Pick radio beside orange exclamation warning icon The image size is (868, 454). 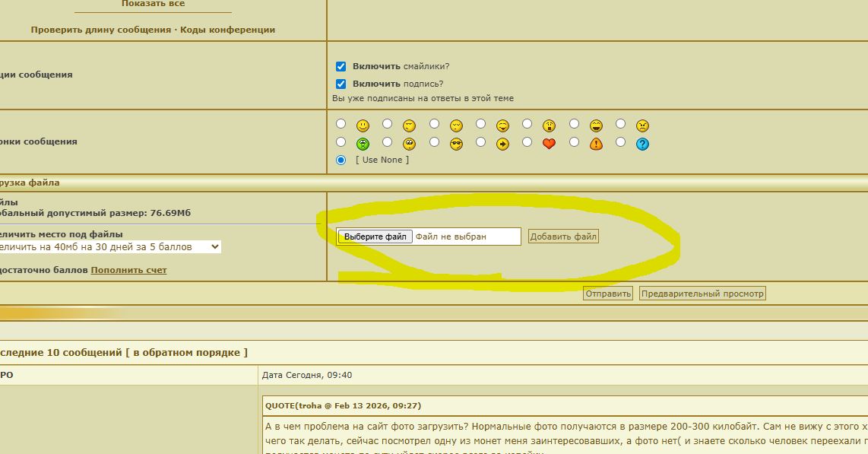click(574, 142)
